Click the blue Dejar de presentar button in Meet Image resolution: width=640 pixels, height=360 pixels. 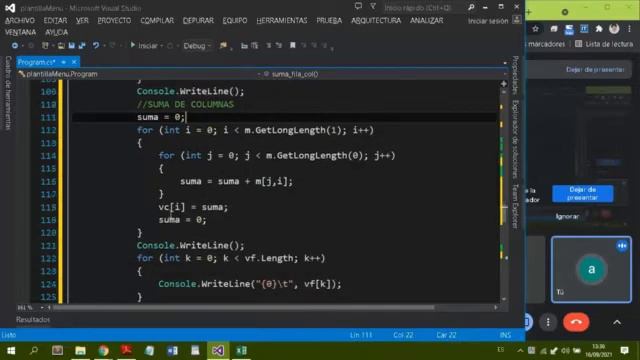(582, 193)
